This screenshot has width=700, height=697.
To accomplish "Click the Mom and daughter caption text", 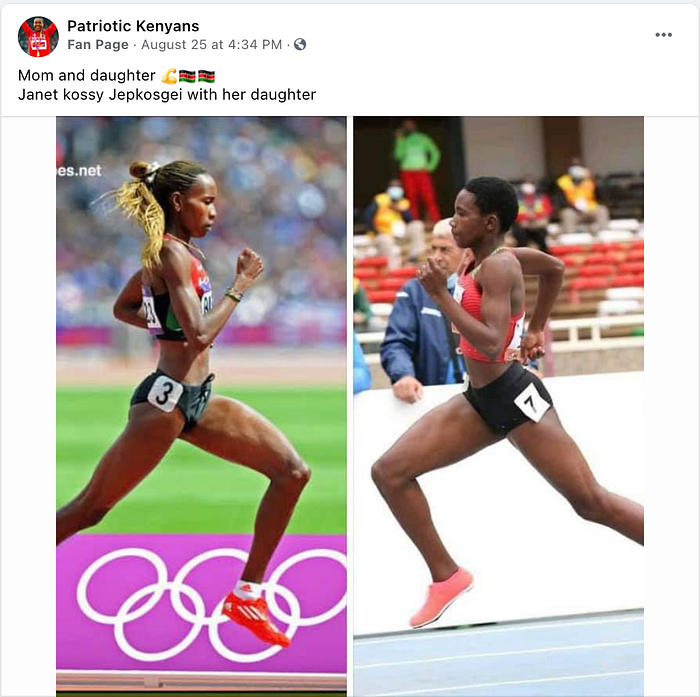I will (x=87, y=75).
